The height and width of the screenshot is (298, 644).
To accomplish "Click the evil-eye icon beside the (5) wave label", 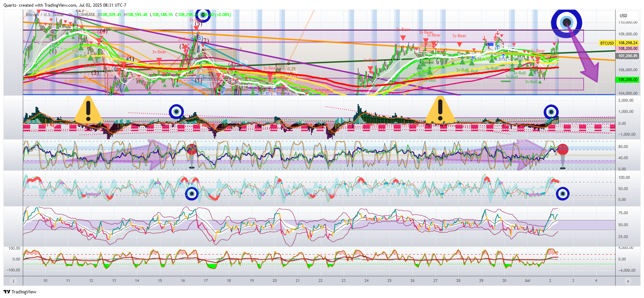I will point(203,15).
